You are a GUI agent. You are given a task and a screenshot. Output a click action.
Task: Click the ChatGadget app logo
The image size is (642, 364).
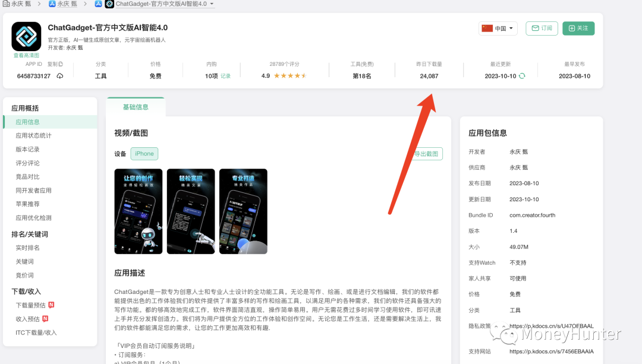click(26, 37)
